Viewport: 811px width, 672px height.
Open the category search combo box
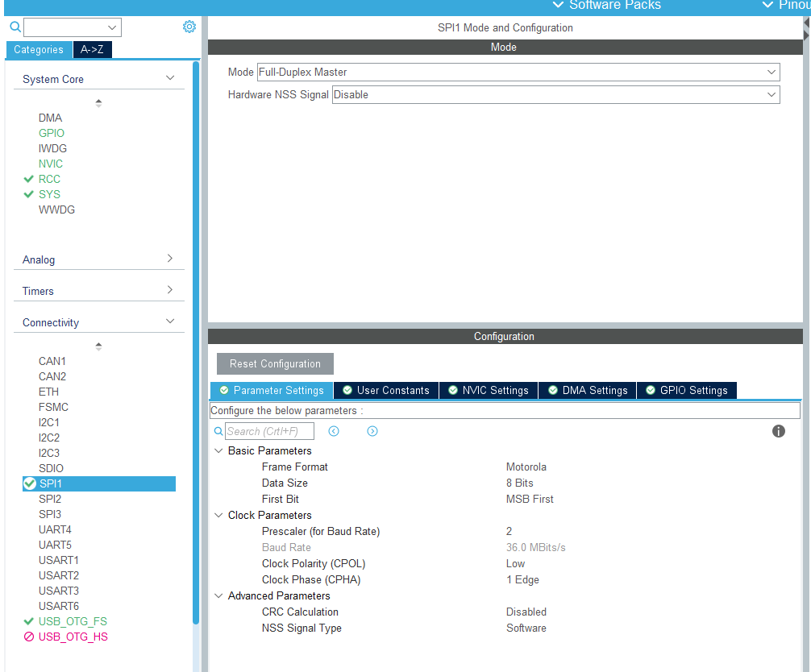[73, 27]
